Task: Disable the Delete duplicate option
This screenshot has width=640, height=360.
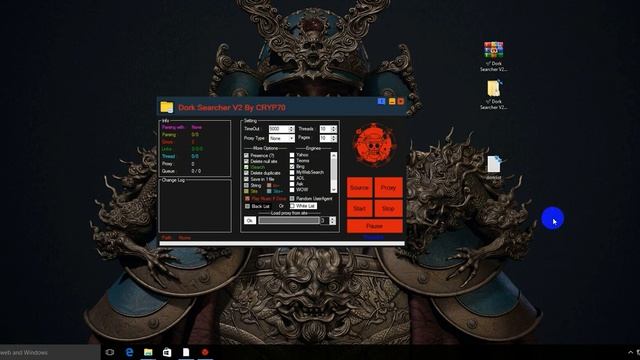Action: coord(246,173)
